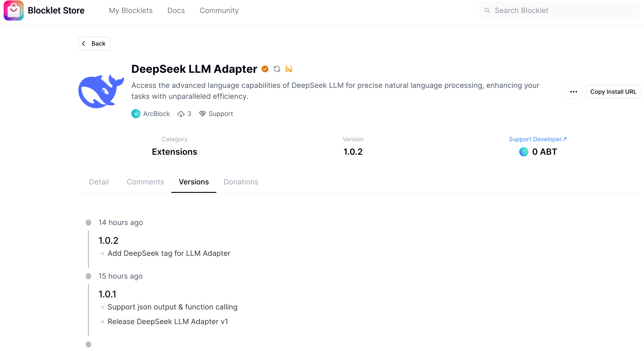
Task: Click the Blocklet Store bag logo
Action: pyautogui.click(x=13, y=10)
